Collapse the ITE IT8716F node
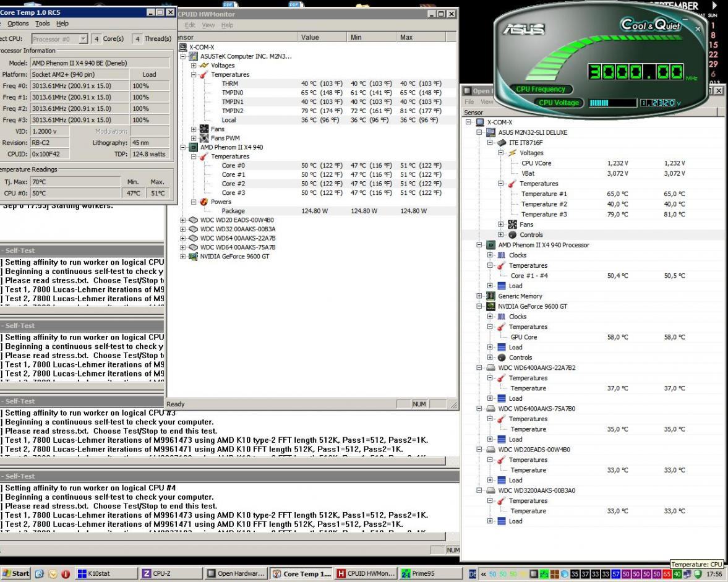728x582 pixels. [x=490, y=142]
